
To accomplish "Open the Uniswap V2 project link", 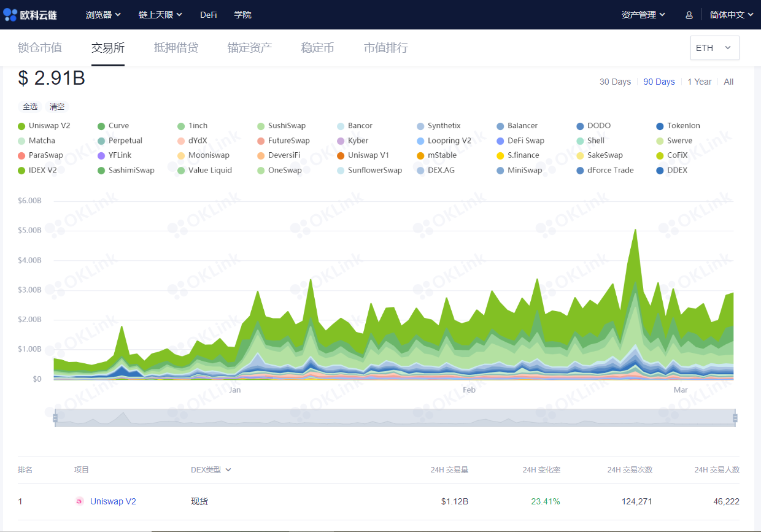I will [113, 501].
